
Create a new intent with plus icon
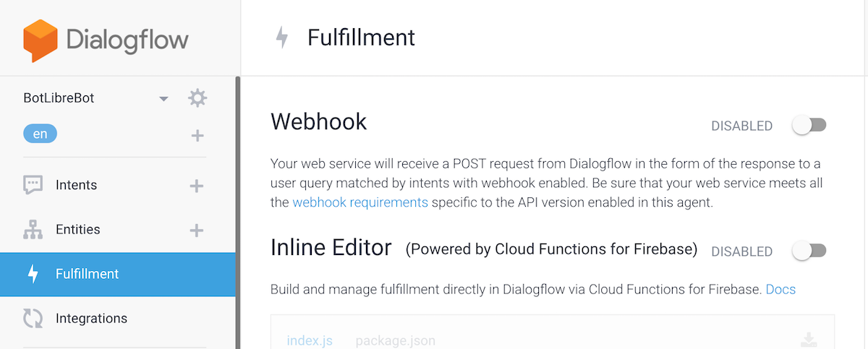pos(196,186)
